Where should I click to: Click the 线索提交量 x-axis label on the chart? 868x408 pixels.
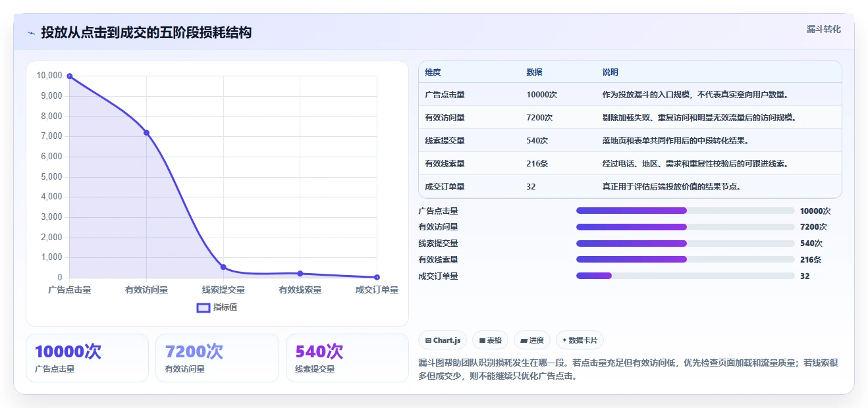tap(223, 290)
